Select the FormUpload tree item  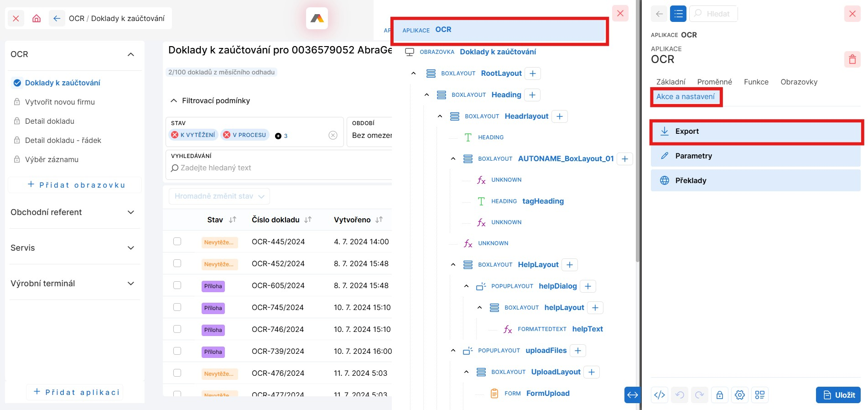point(548,394)
